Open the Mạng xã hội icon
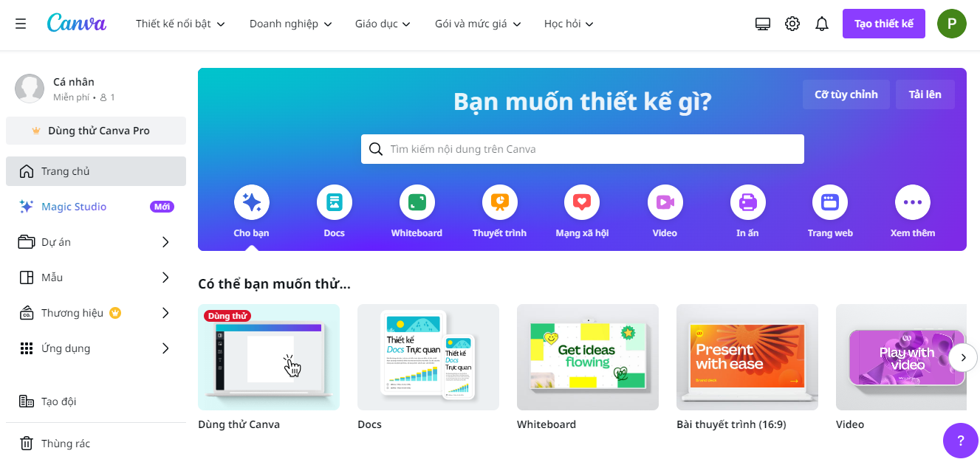Viewport: 980px width, 462px height. pyautogui.click(x=582, y=202)
